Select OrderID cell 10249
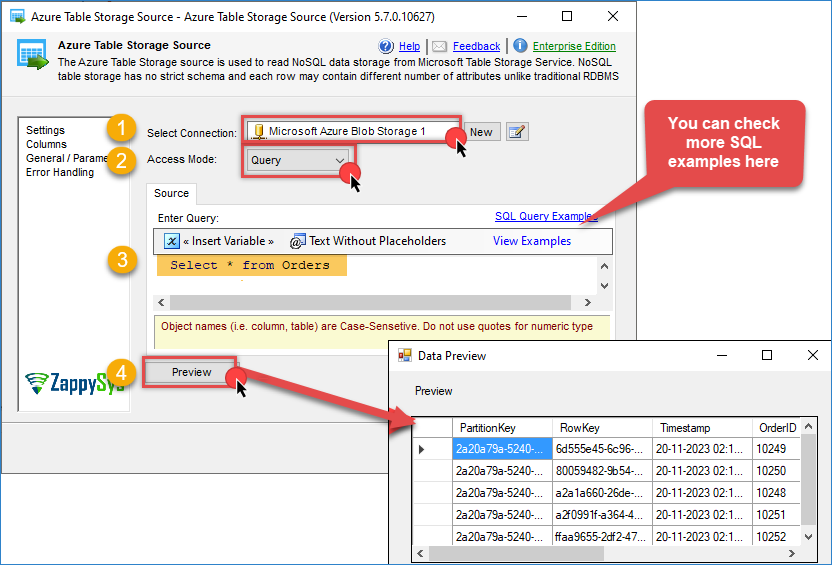Image resolution: width=832 pixels, height=565 pixels. click(x=776, y=449)
